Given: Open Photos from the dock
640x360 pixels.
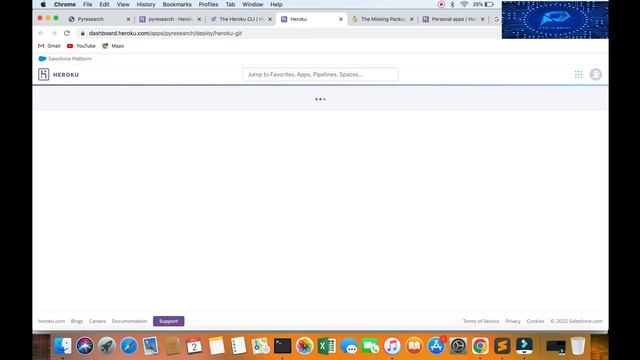Looking at the screenshot, I should 304,346.
